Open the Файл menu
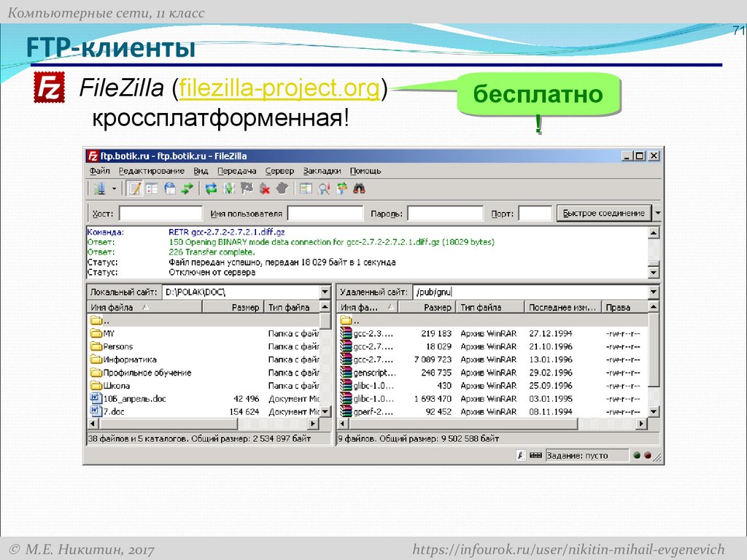747x560 pixels. coord(99,171)
